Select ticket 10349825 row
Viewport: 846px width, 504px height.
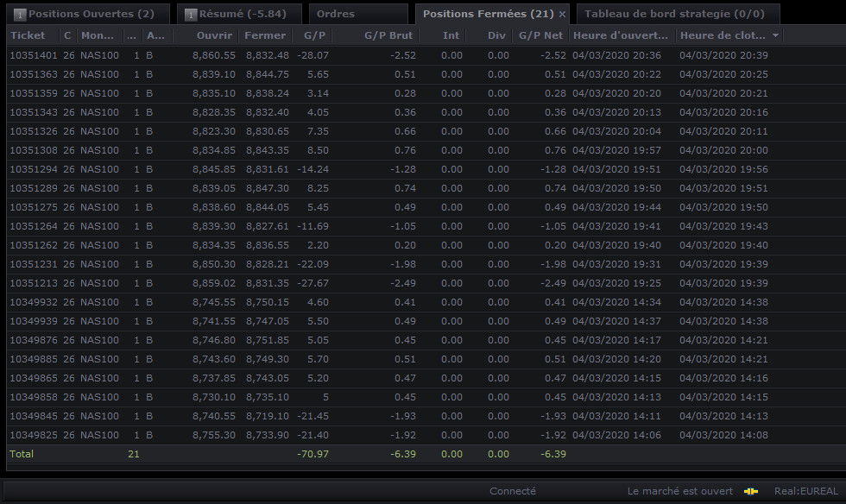click(423, 435)
